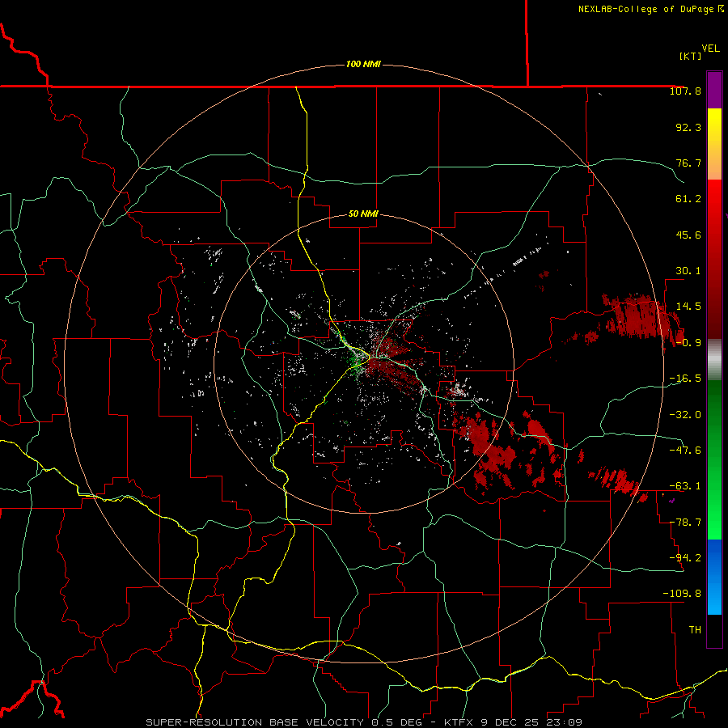Screen dimensions: 728x728
Task: Click the 14.5 legend value
Action: click(688, 307)
